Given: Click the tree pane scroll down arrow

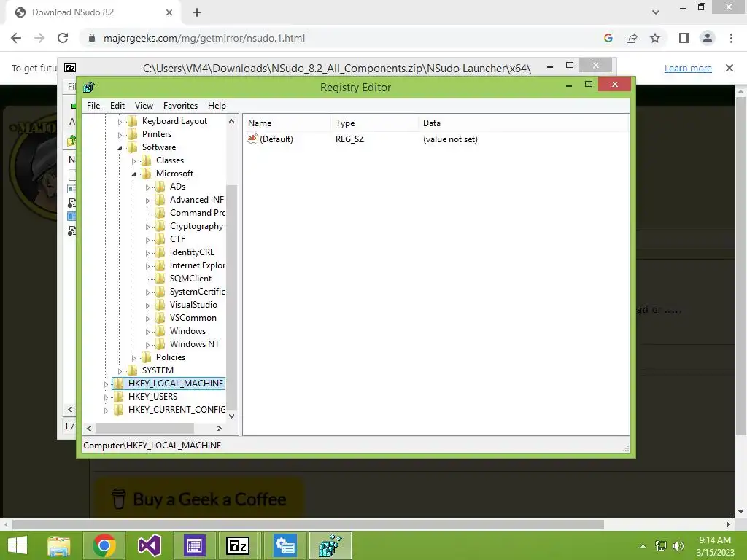Looking at the screenshot, I should pyautogui.click(x=231, y=416).
